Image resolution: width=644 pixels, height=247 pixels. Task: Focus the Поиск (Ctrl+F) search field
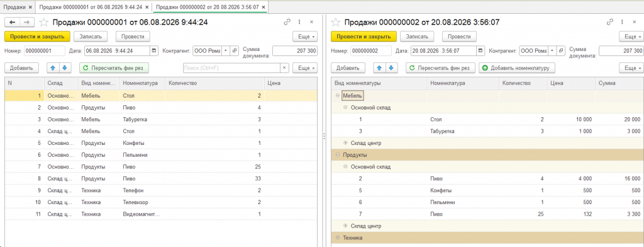click(x=231, y=68)
